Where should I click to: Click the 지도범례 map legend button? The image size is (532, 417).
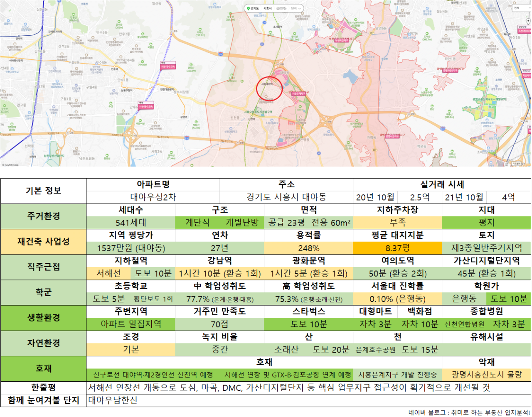point(517,163)
